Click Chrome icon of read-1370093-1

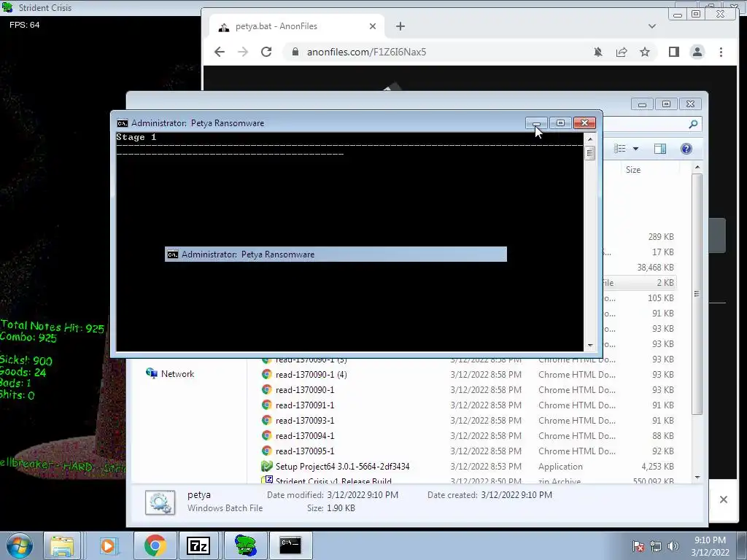click(267, 420)
